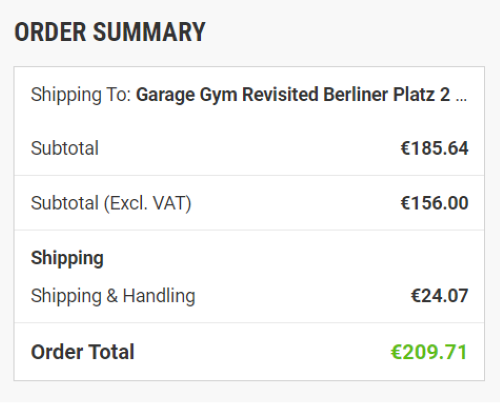Click the Subtotal label
Viewport: 500px width, 411px height.
coord(65,148)
